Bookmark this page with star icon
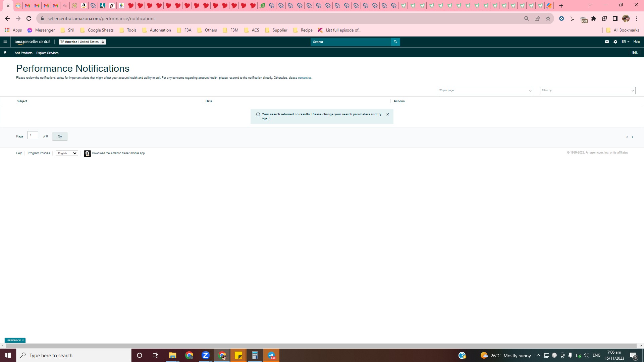The height and width of the screenshot is (362, 644). [548, 18]
